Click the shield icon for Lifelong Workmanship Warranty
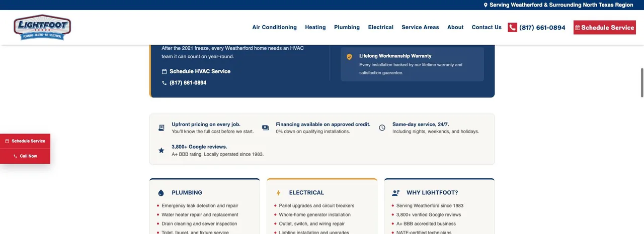644x234 pixels. pyautogui.click(x=349, y=57)
